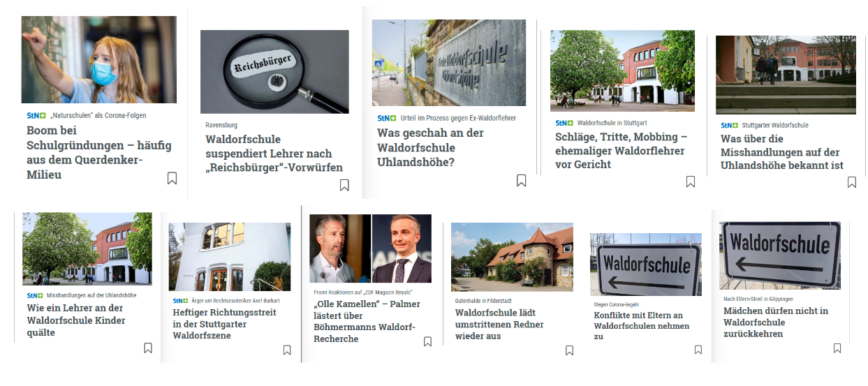Click bookmark icon for Schläge, Tritte, Mobbing article
This screenshot has height=386, width=868.
pos(691,181)
